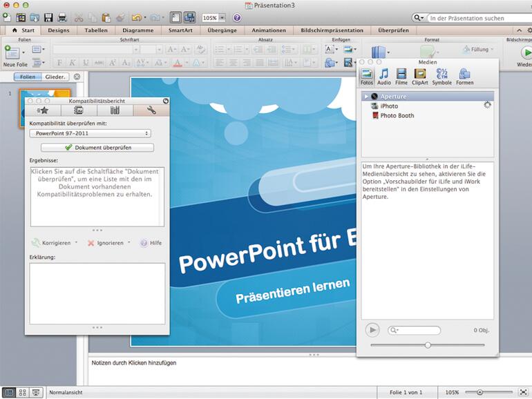The image size is (532, 399).
Task: Switch to Normal view icon in status bar
Action: coord(9,393)
